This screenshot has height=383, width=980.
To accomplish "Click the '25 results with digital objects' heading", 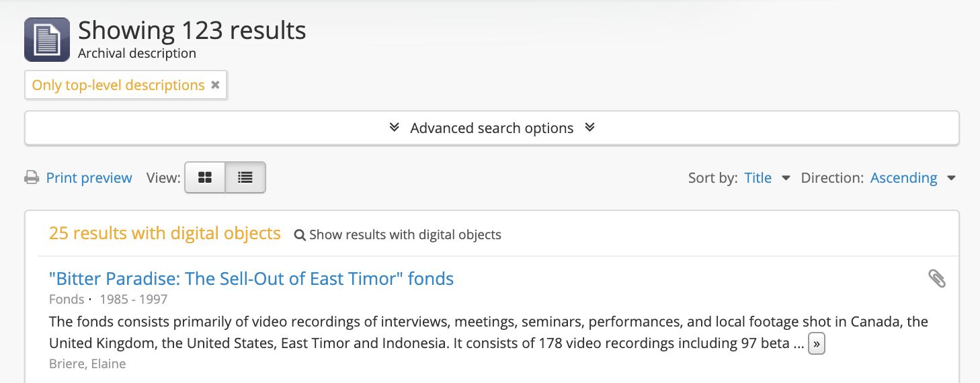I will click(165, 233).
